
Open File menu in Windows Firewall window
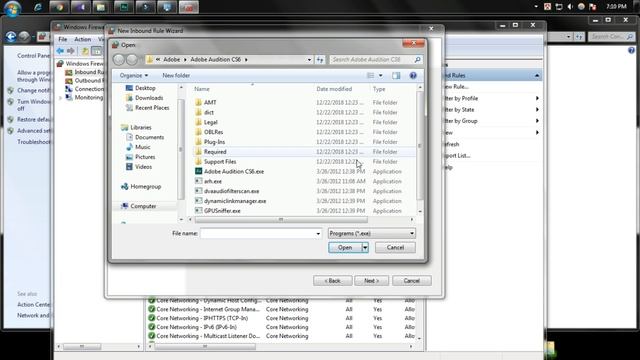point(62,39)
